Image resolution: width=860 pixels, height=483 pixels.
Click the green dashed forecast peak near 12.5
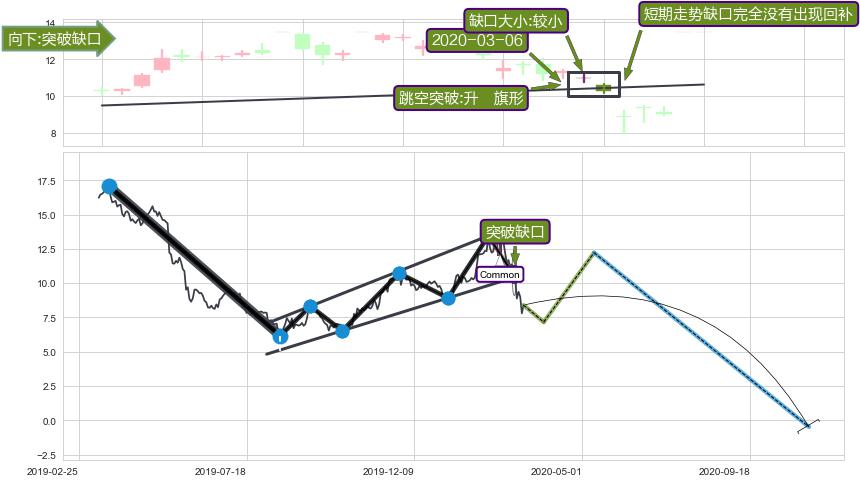(x=593, y=252)
